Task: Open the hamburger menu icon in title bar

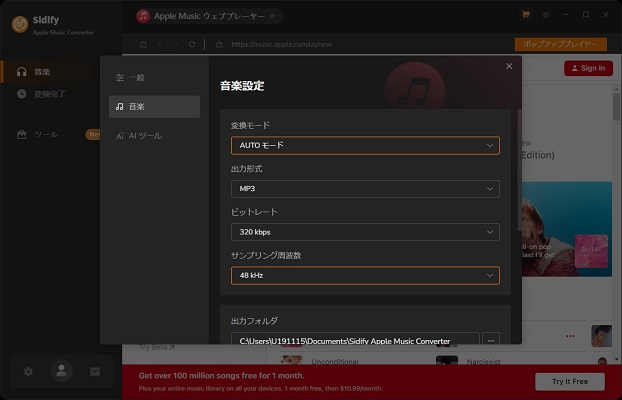Action: coord(546,15)
